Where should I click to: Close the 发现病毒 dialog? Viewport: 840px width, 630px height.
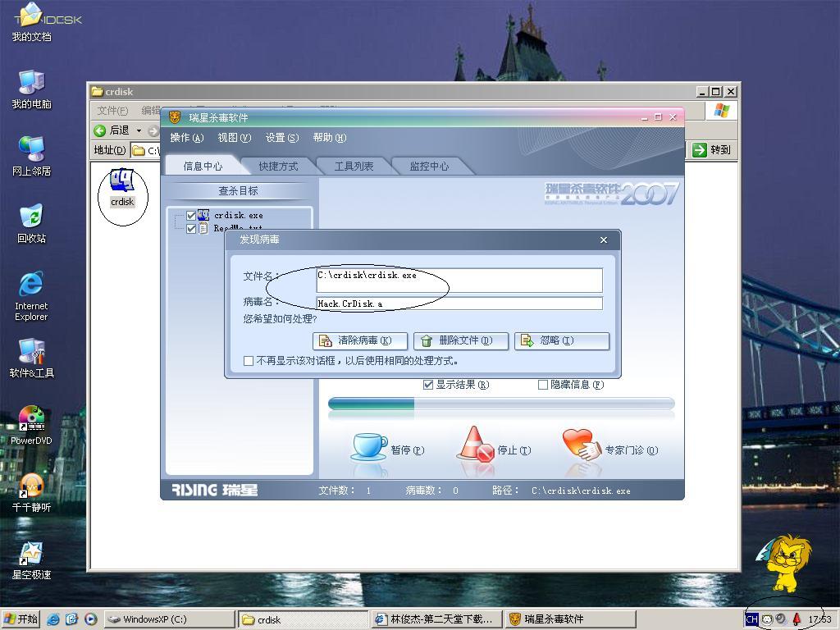pyautogui.click(x=604, y=240)
